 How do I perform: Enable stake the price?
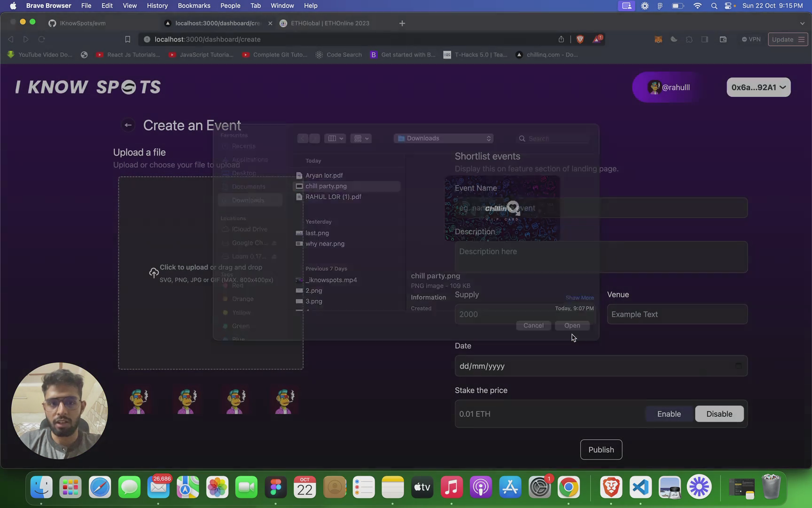click(x=669, y=414)
